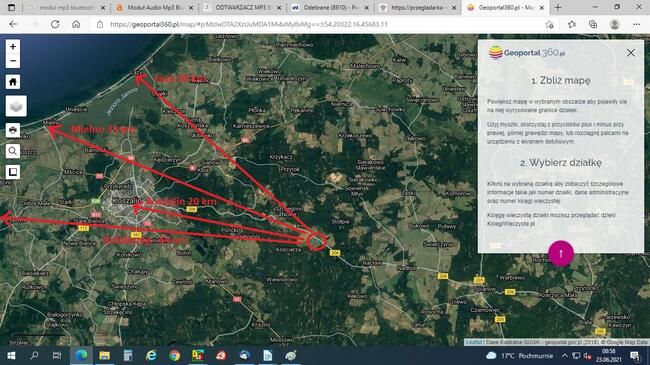Open Task View on the taskbar
The image size is (650, 365).
coord(57,355)
